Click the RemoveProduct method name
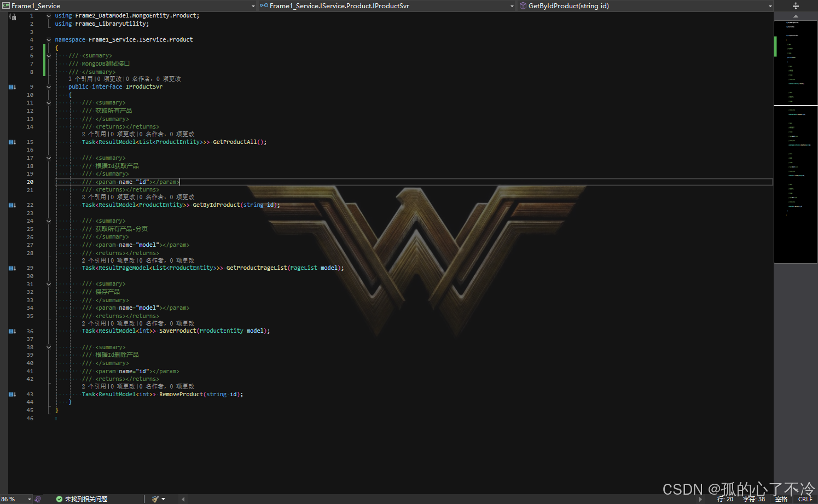 pos(181,395)
